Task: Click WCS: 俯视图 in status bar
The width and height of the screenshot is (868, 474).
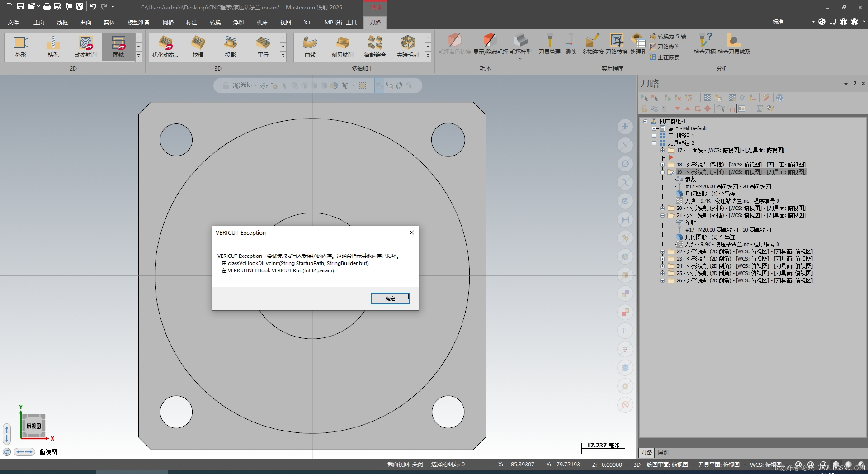Action: coord(765,465)
